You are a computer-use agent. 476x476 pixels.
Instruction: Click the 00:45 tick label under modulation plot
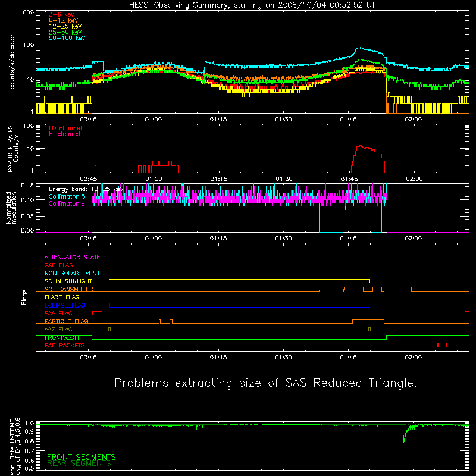coord(88,239)
